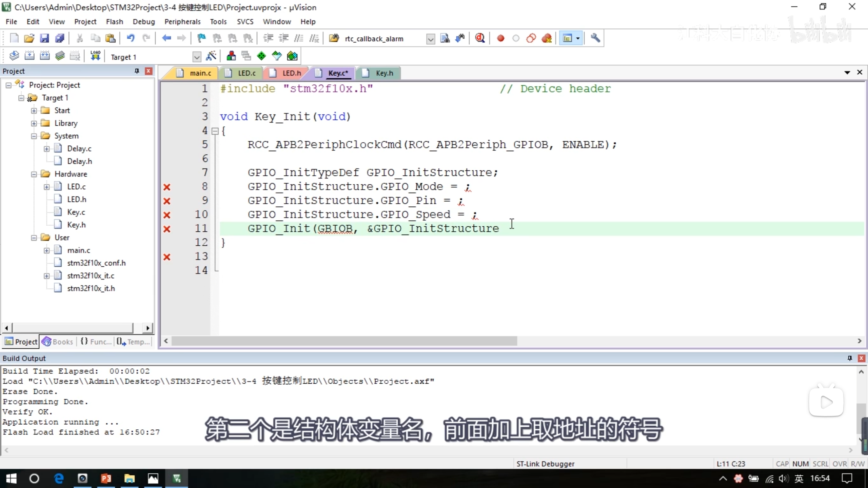
Task: Click the Undo toolbar icon
Action: (x=131, y=38)
